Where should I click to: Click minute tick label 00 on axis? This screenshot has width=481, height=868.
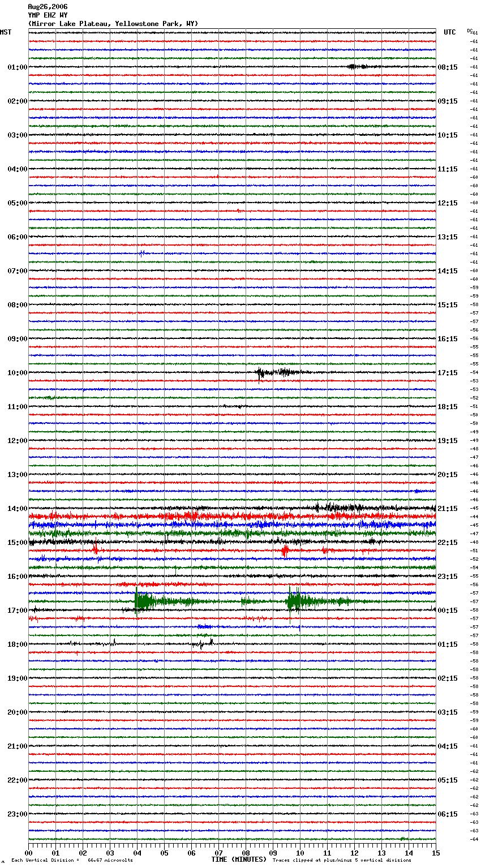pyautogui.click(x=29, y=853)
